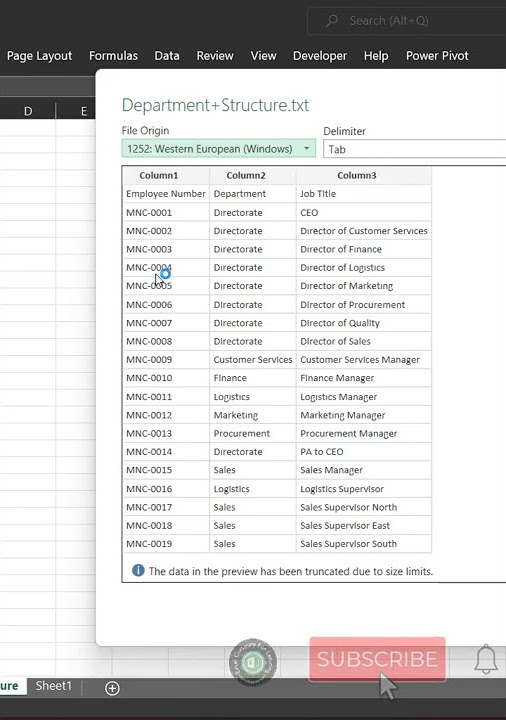Switch to the Data ribbon tab

point(167,56)
